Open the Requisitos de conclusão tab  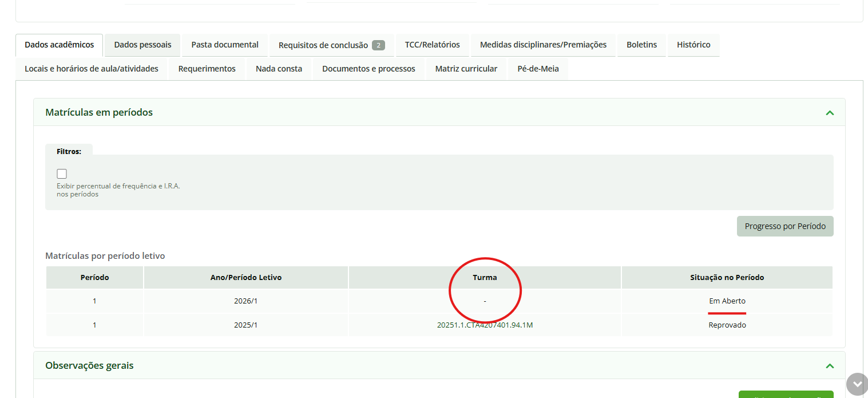(323, 45)
